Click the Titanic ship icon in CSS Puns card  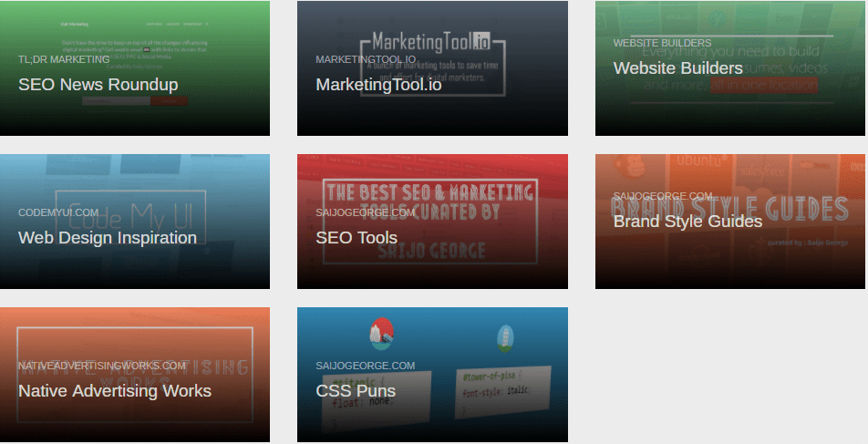pyautogui.click(x=381, y=334)
